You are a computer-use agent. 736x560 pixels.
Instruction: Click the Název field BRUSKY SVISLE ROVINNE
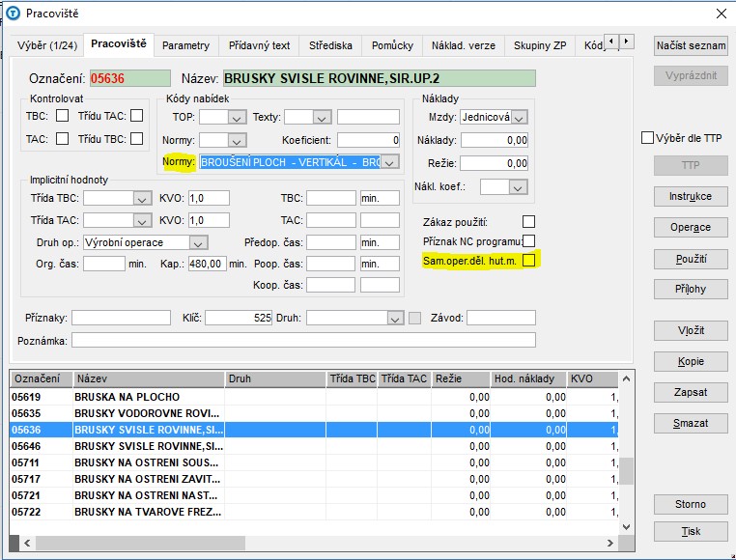380,78
